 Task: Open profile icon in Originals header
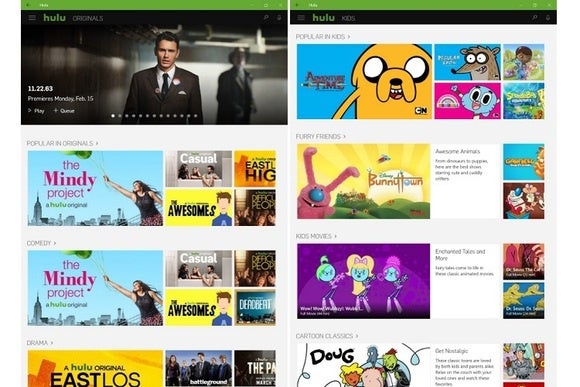click(279, 17)
